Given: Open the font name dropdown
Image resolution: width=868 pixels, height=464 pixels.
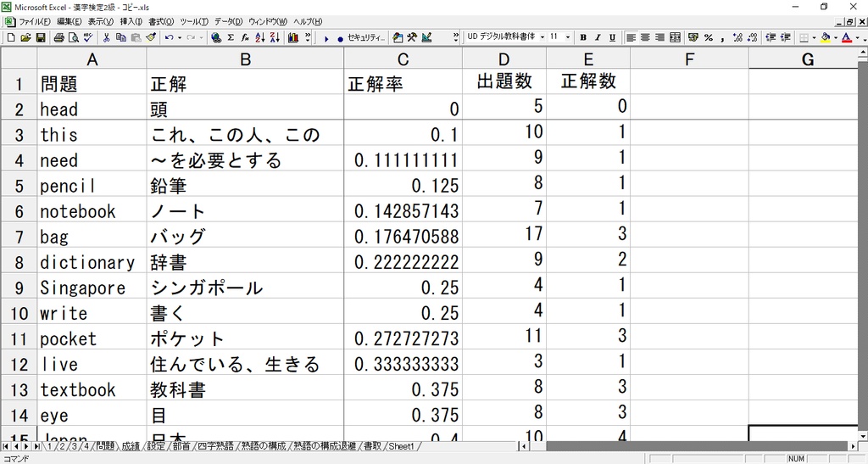Looking at the screenshot, I should (x=542, y=37).
